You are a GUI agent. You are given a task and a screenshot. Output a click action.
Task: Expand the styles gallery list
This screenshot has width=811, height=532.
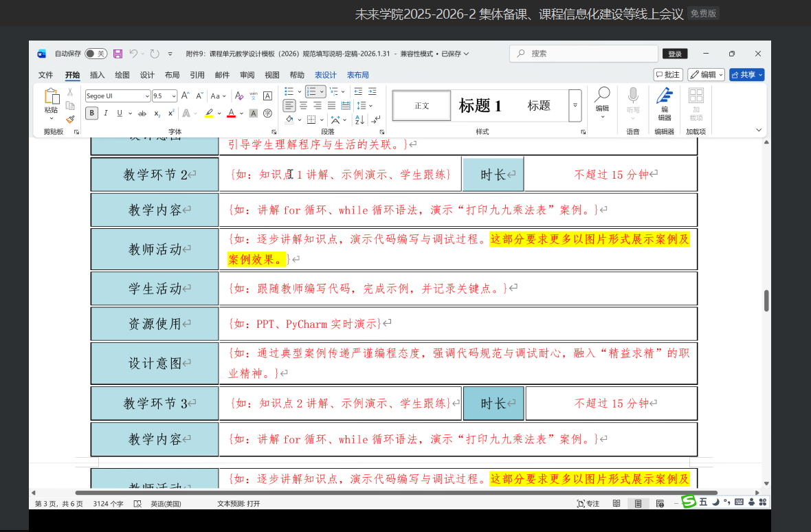coord(575,105)
